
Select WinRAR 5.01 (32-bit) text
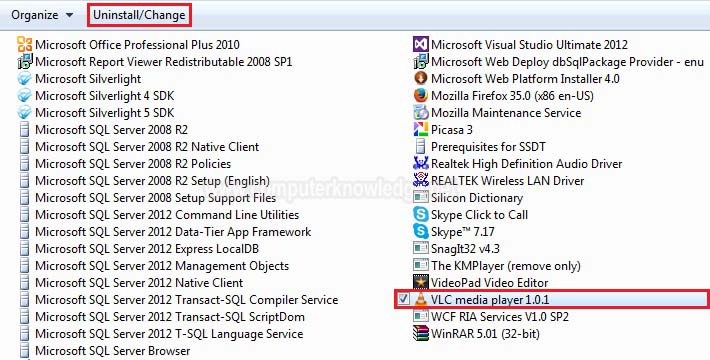pyautogui.click(x=485, y=334)
